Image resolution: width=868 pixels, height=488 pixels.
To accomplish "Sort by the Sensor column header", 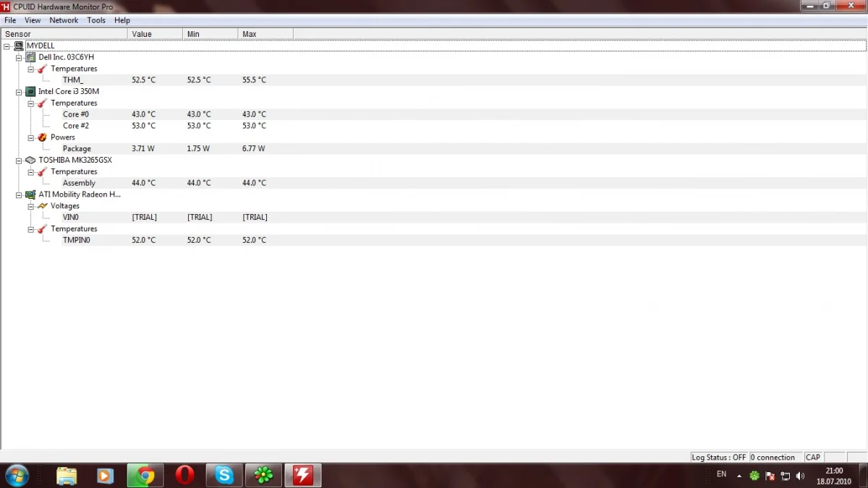I will 64,34.
